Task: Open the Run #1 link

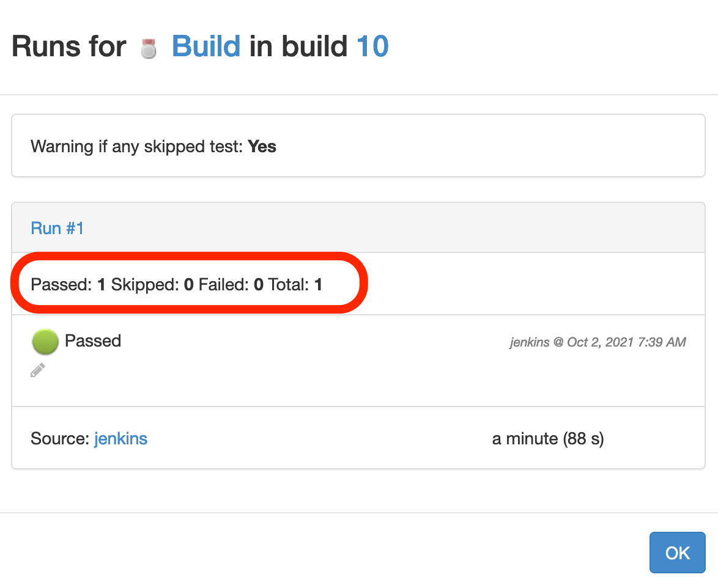Action: 57,229
